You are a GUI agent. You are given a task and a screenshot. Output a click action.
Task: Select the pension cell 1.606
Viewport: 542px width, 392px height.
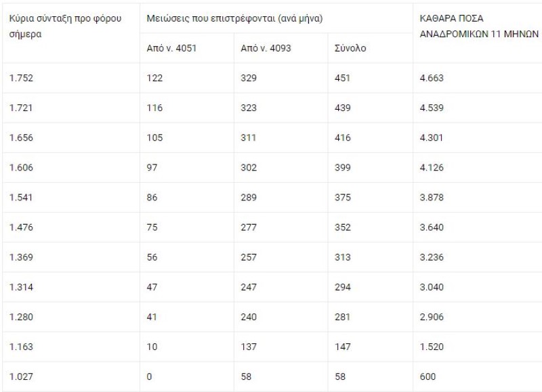22,167
